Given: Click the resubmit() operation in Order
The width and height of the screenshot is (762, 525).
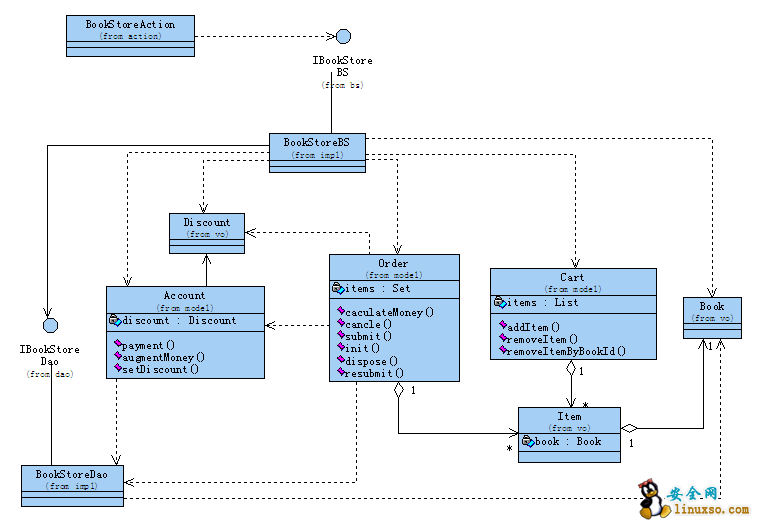Looking at the screenshot, I should tap(369, 373).
